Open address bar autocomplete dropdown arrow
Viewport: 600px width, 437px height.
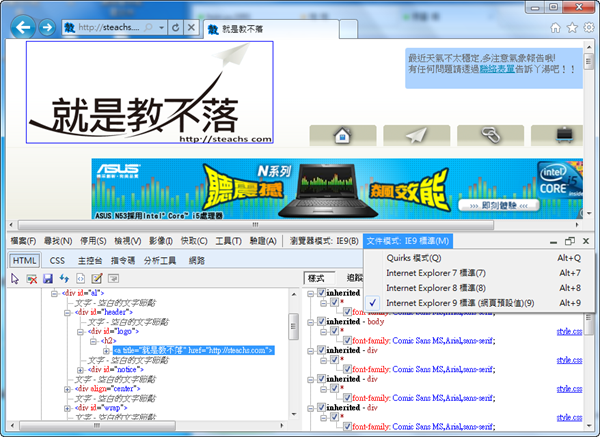(x=161, y=28)
